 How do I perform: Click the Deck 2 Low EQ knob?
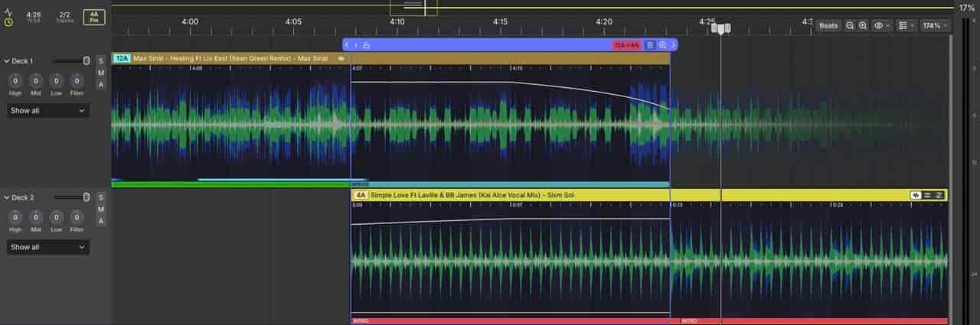[x=57, y=217]
